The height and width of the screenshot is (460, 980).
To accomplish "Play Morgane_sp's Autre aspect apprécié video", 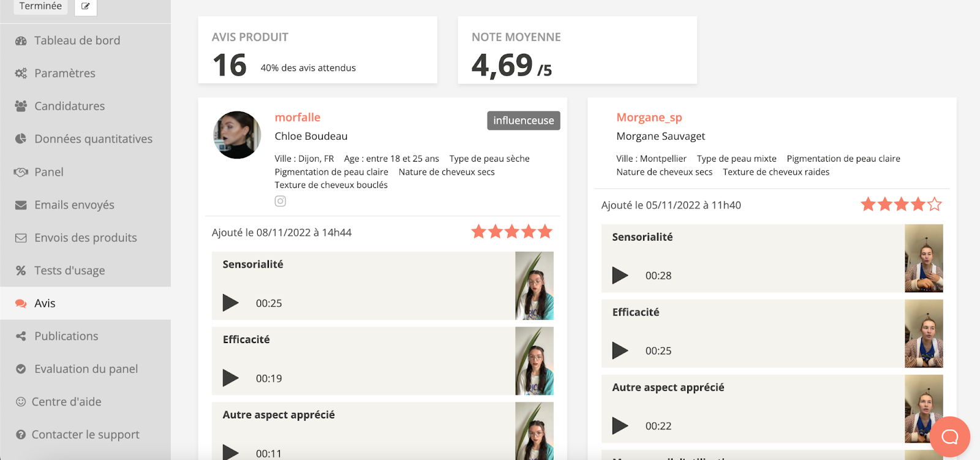I will (620, 426).
